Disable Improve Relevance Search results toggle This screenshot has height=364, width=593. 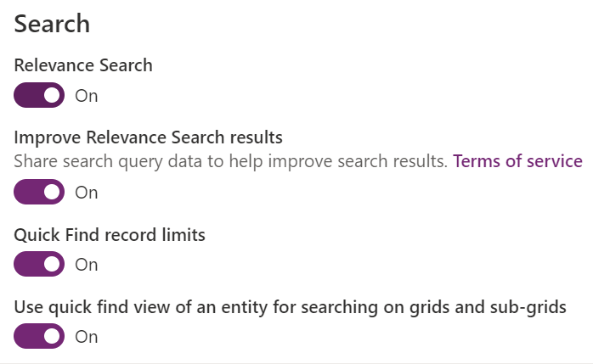click(x=39, y=193)
